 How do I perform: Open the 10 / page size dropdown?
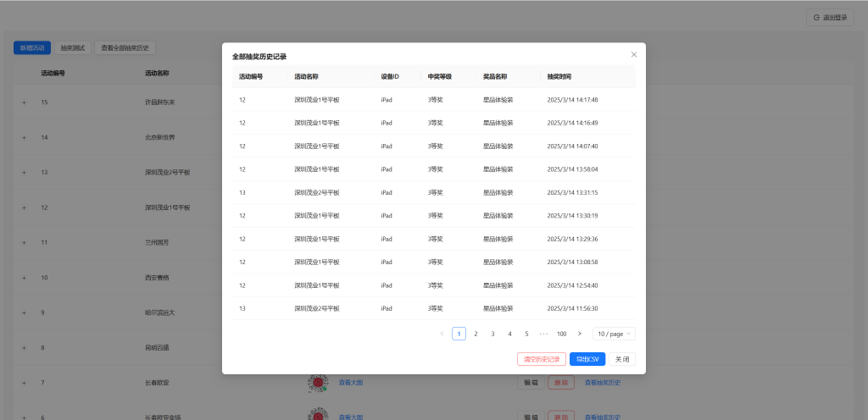click(614, 334)
